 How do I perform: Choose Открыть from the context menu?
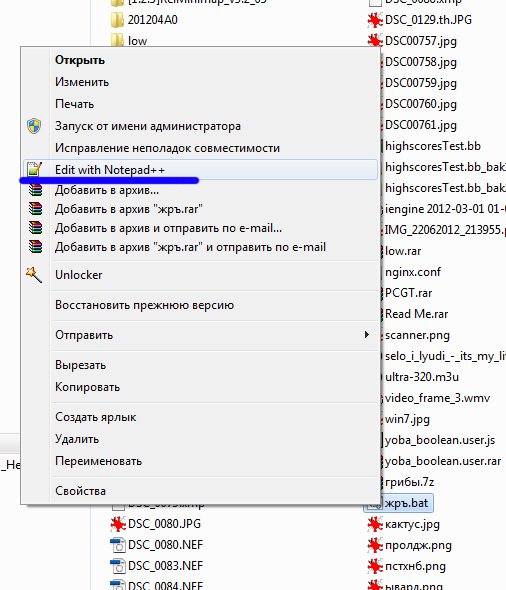pos(80,60)
